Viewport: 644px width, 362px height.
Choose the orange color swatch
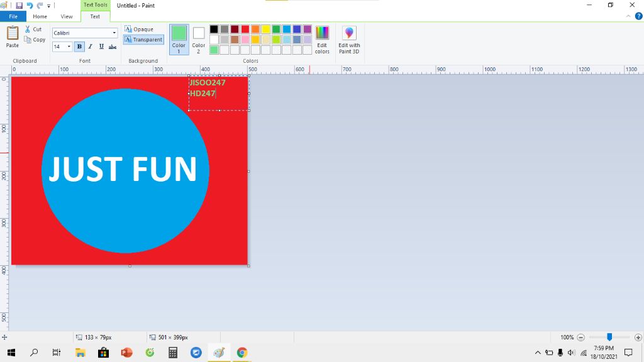(255, 29)
